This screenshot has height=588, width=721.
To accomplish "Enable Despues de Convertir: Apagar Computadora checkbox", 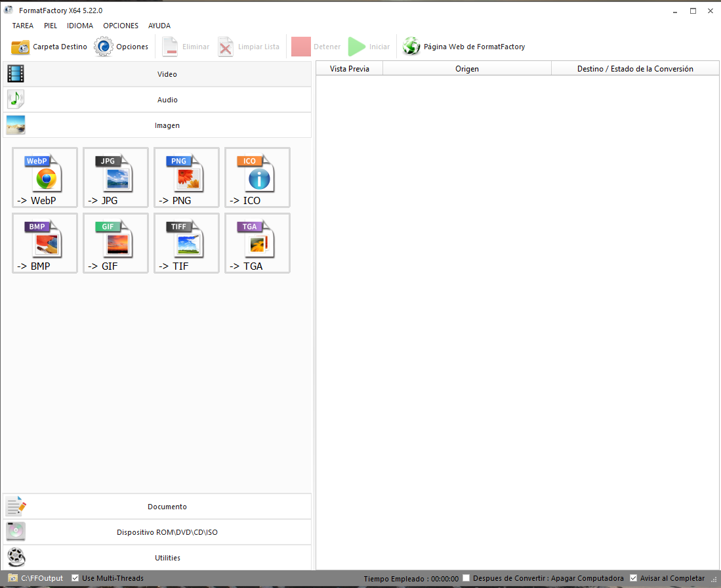I will click(x=466, y=578).
